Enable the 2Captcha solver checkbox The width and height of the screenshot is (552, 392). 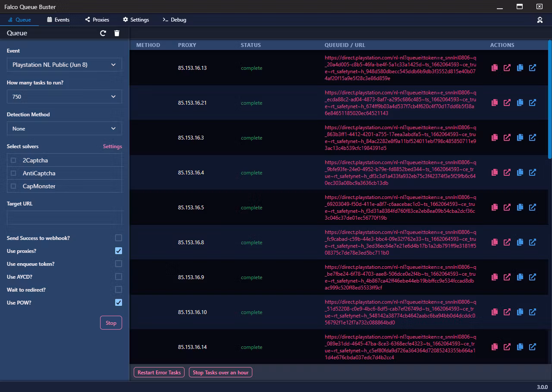pos(13,160)
